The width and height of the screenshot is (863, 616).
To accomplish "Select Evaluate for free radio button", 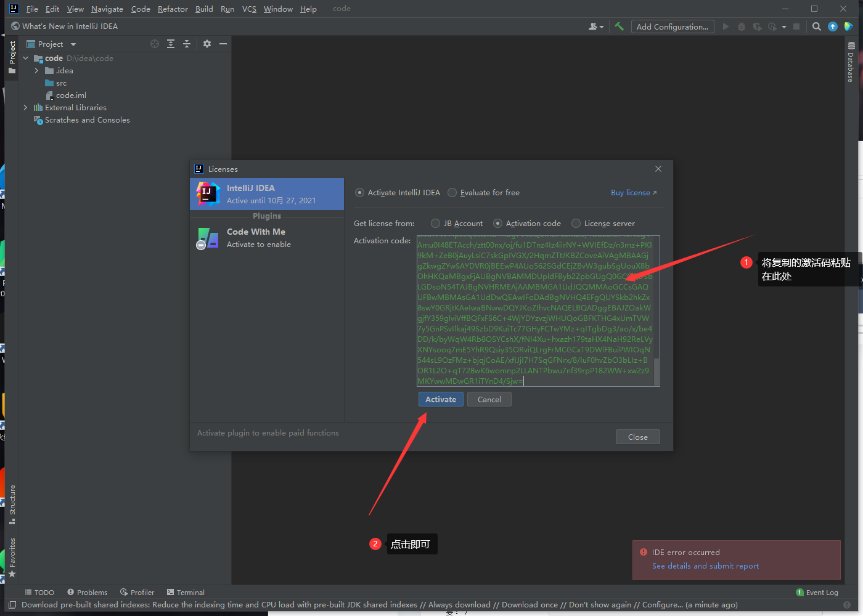I will 452,193.
